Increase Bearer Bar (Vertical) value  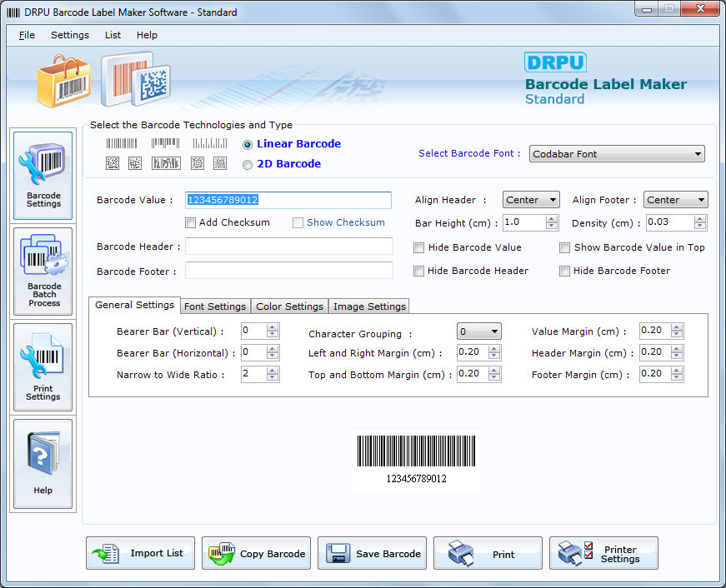(273, 327)
